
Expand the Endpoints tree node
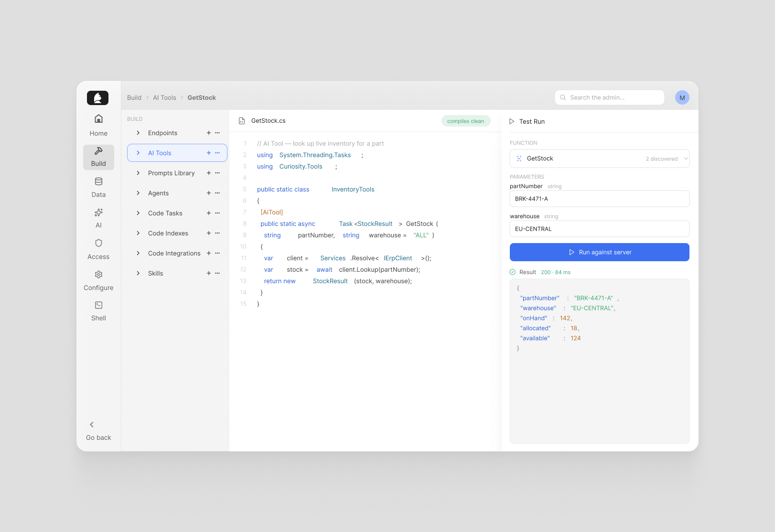[x=138, y=133]
